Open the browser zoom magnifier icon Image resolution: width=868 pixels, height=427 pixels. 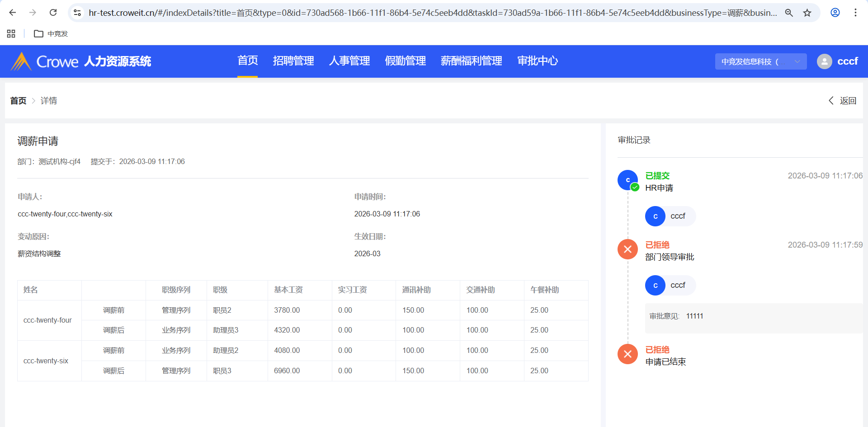789,13
